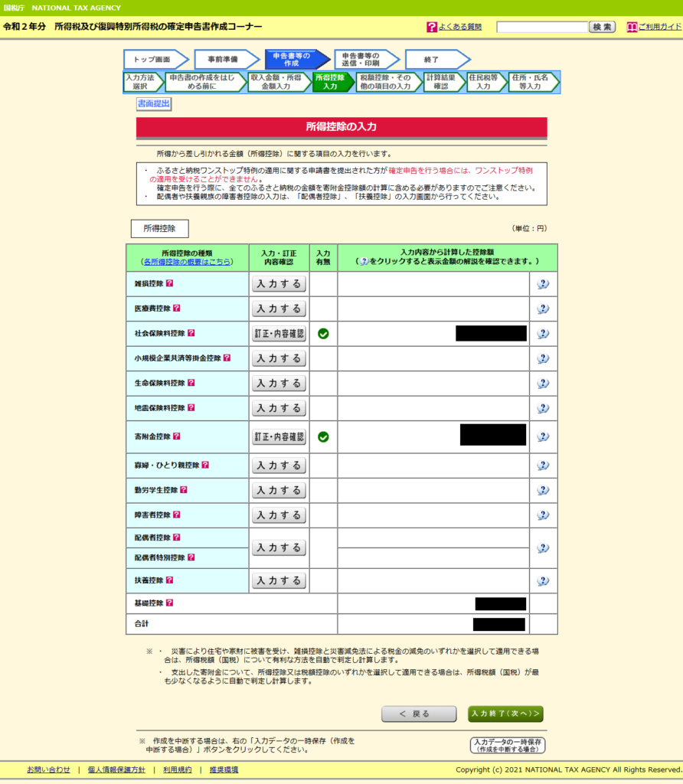The height and width of the screenshot is (784, 683).
Task: Click red question mark next to 配偶者控除
Action: point(177,537)
